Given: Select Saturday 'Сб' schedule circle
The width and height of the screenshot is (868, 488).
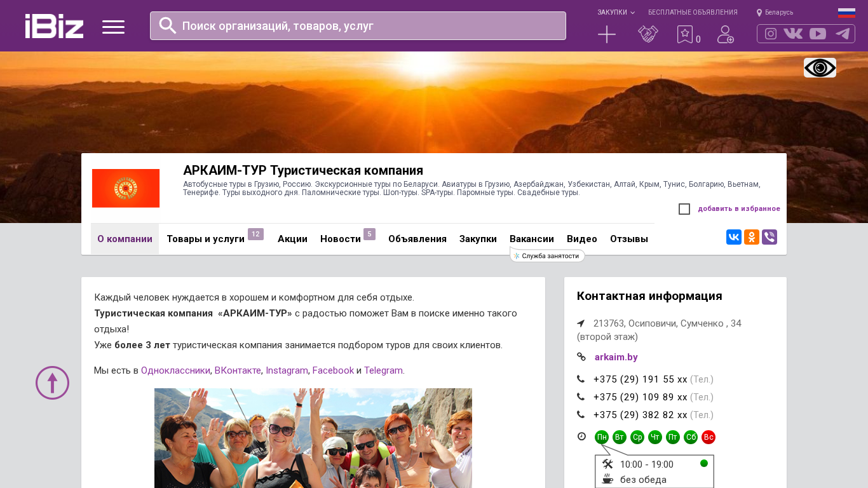Looking at the screenshot, I should pyautogui.click(x=691, y=437).
